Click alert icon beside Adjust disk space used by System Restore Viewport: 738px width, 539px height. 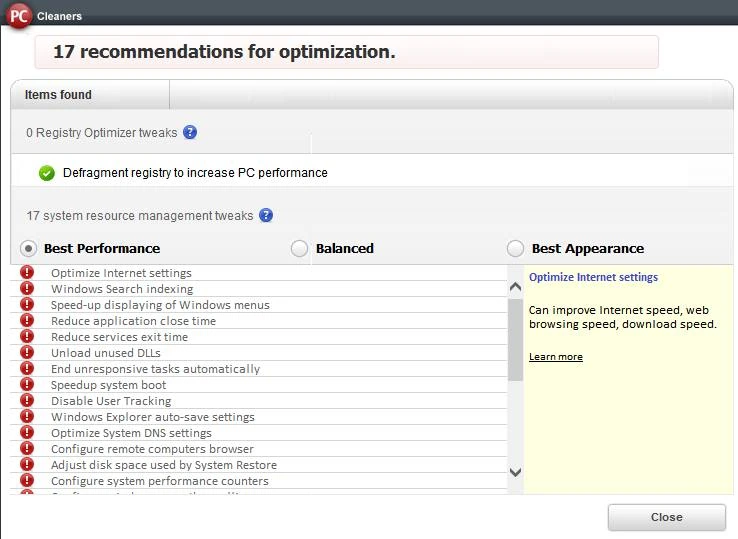(x=27, y=464)
